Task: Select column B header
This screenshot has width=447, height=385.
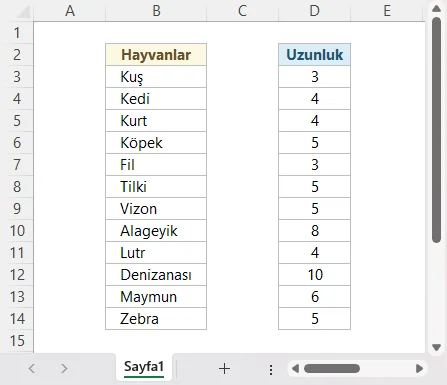Action: coord(156,11)
